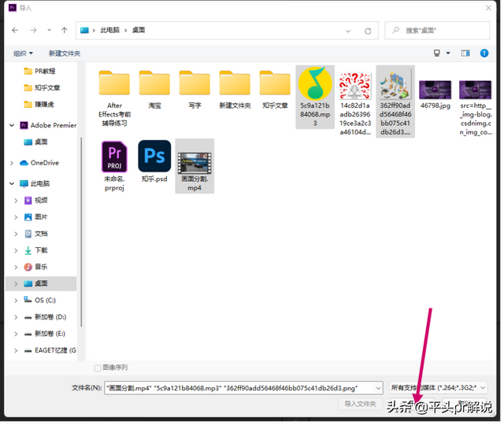The image size is (504, 425).
Task: Change the view mode icon
Action: (x=437, y=53)
